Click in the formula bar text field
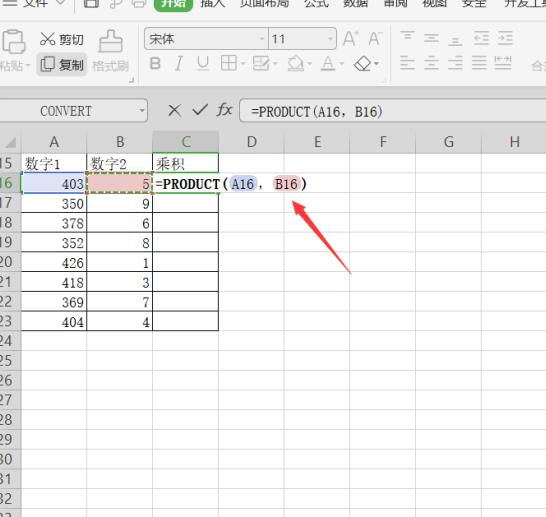This screenshot has height=517, width=546. point(392,111)
